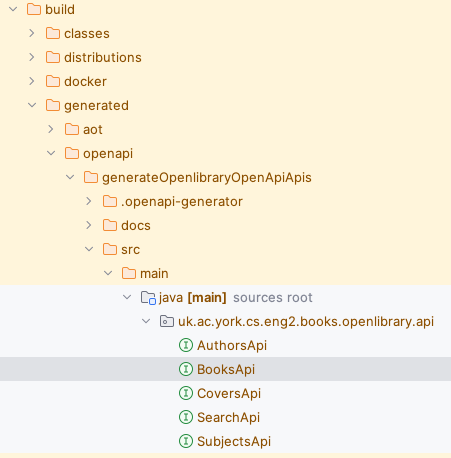Click the build folder icon
The image size is (451, 458).
(x=34, y=9)
